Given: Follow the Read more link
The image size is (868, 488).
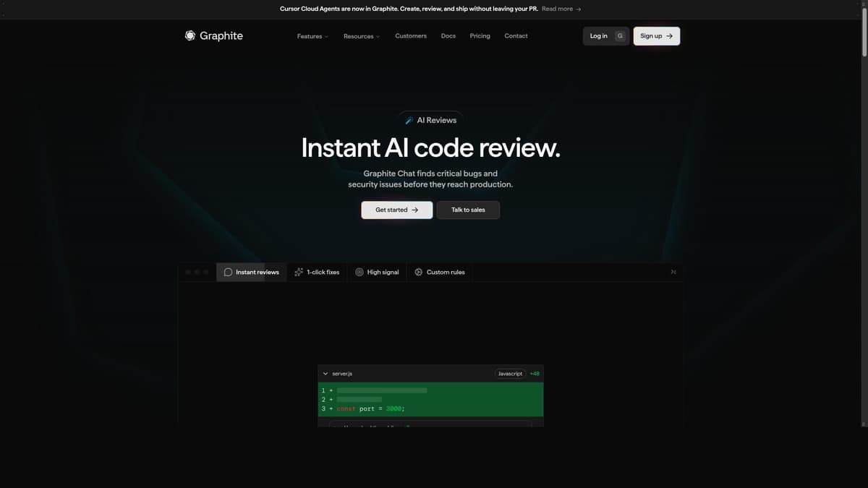Looking at the screenshot, I should pyautogui.click(x=558, y=9).
